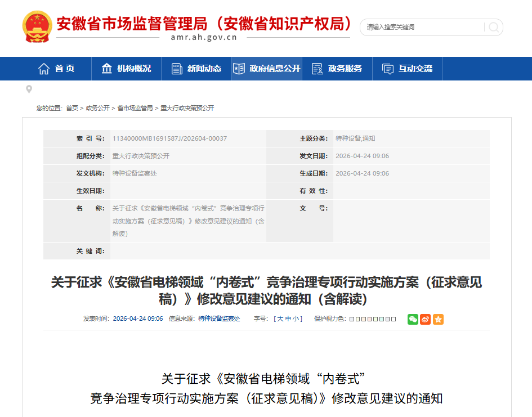
Task: Set font size to 小
Action: (296, 319)
